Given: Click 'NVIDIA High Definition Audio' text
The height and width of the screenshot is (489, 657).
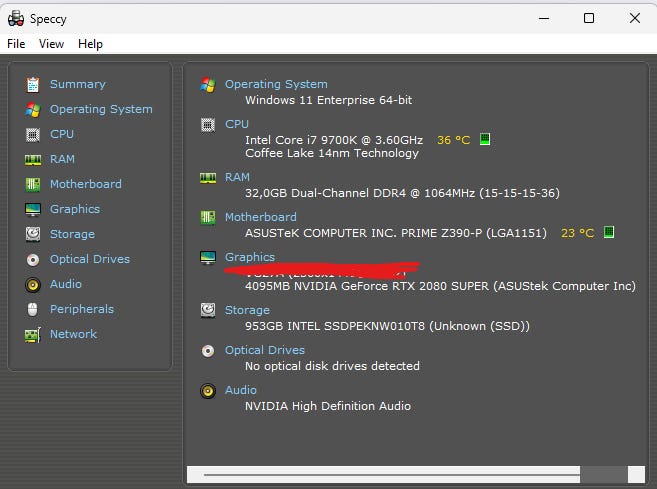Looking at the screenshot, I should (328, 406).
